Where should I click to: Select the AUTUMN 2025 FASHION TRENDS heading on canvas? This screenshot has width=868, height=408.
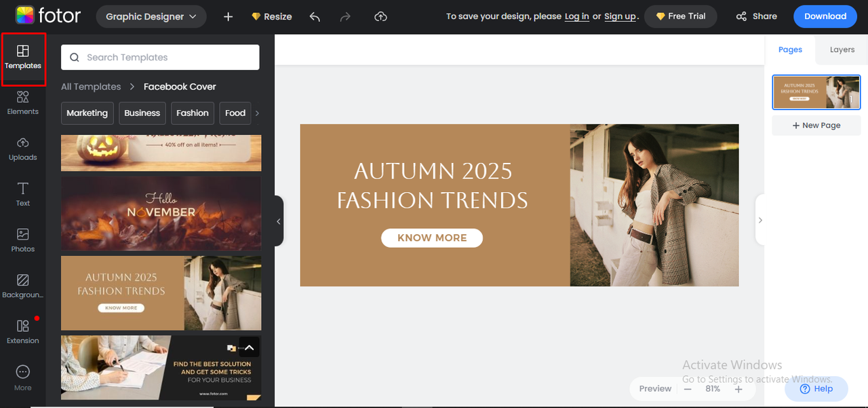coord(433,185)
